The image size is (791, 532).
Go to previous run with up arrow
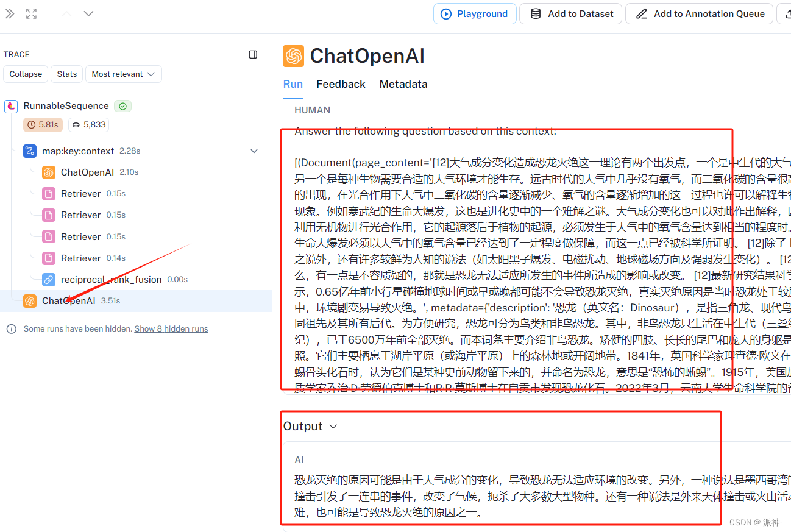pos(67,13)
